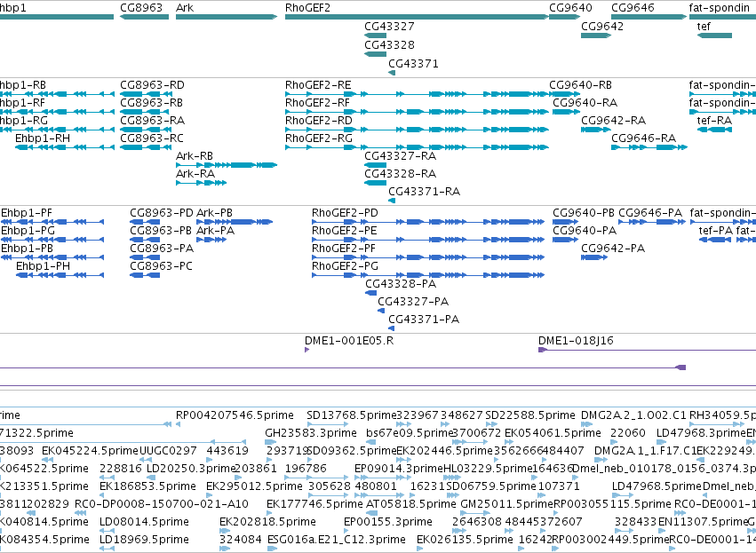The height and width of the screenshot is (553, 756).
Task: Select transcript CG9640-RB
Action: pos(580,85)
